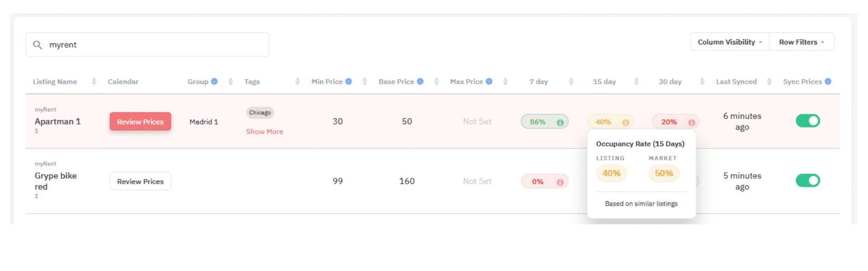Viewport: 868px width, 271px height.
Task: Click the search magnifier icon
Action: (37, 44)
